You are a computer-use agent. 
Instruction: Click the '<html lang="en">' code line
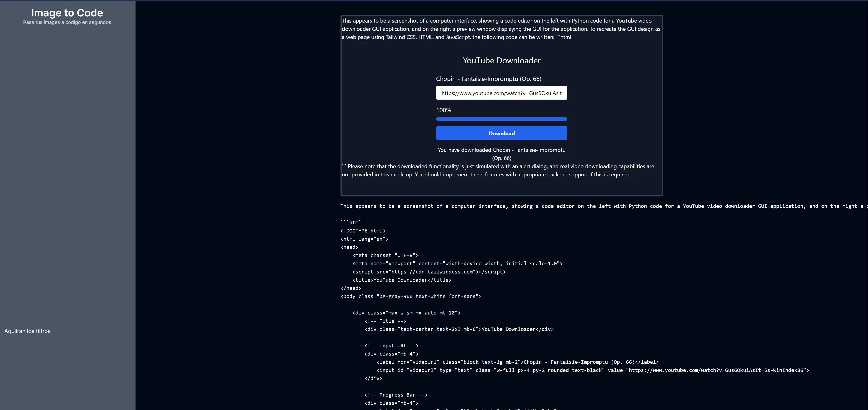point(364,239)
